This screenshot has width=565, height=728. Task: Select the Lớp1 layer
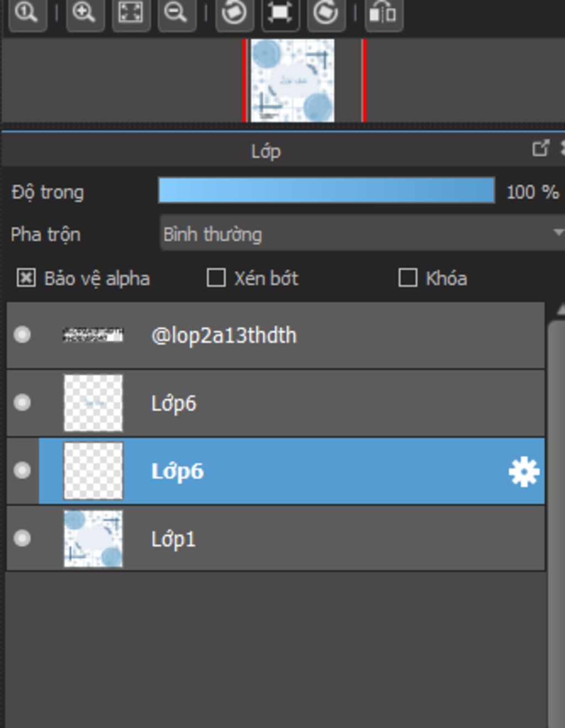coord(331,539)
